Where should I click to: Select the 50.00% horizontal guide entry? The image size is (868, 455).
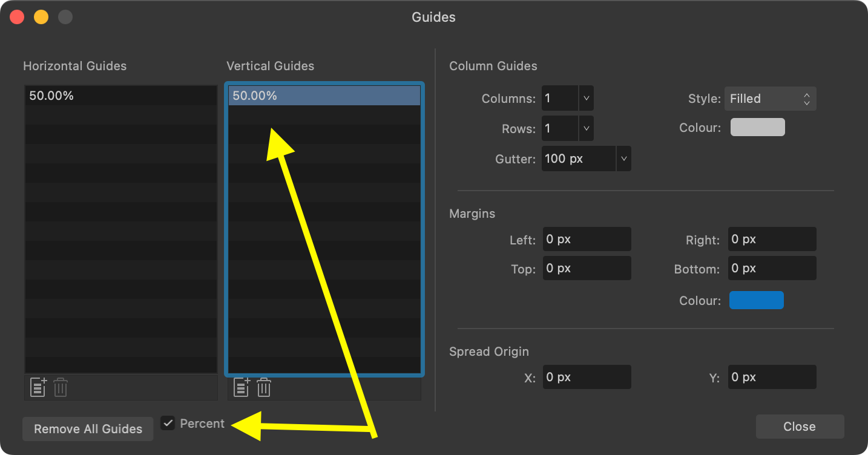120,95
